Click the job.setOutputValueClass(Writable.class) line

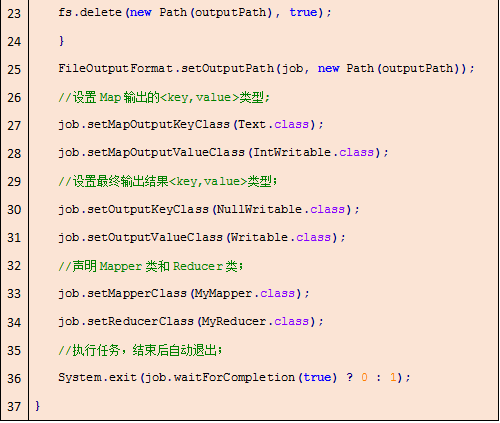pos(202,238)
